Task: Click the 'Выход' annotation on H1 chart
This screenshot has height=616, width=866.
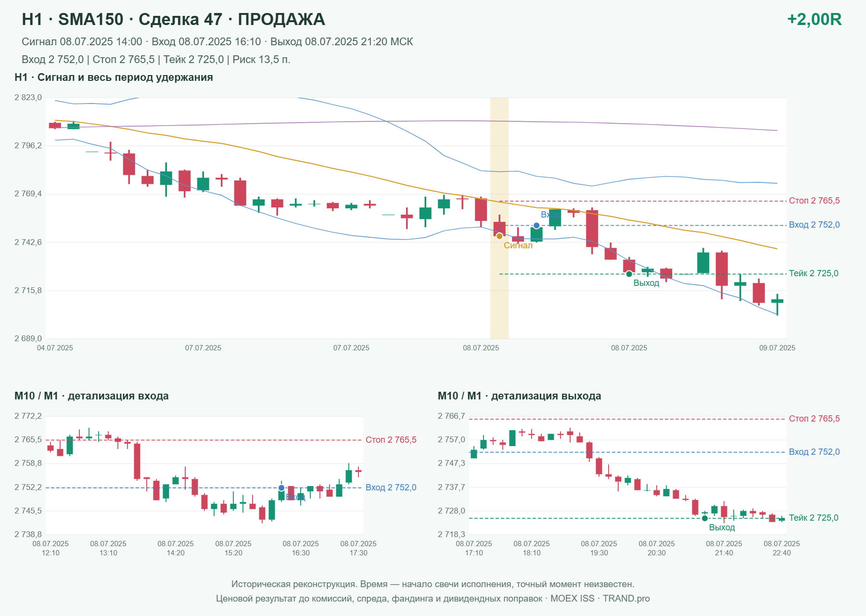Action: click(x=646, y=283)
